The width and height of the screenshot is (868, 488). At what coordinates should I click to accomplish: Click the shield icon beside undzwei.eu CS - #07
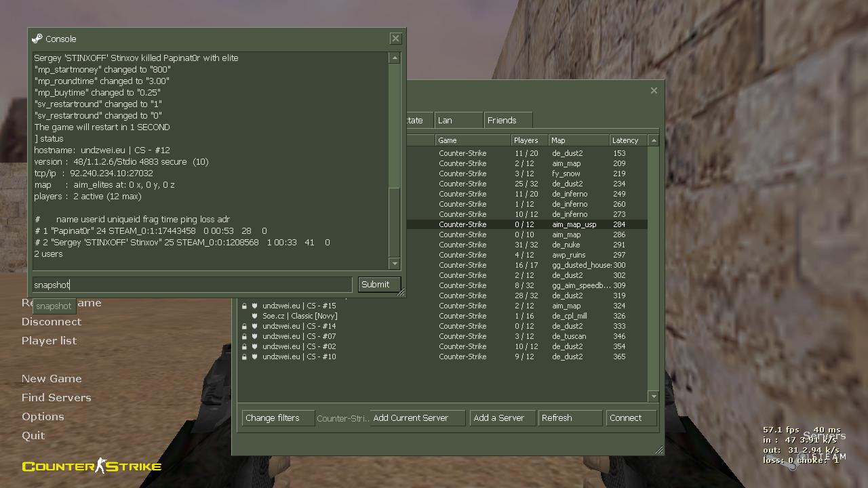coord(255,336)
